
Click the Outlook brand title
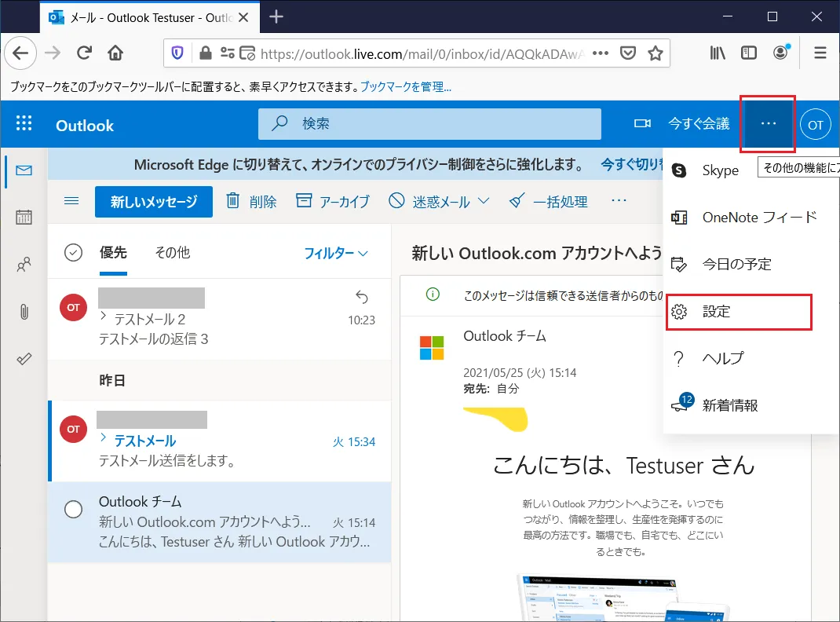click(x=85, y=126)
